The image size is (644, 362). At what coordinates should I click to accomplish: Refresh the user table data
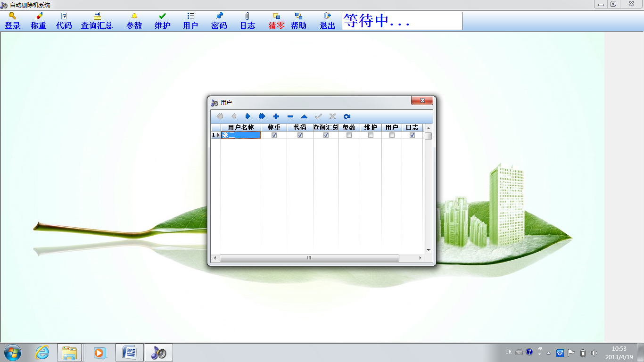[x=347, y=116]
